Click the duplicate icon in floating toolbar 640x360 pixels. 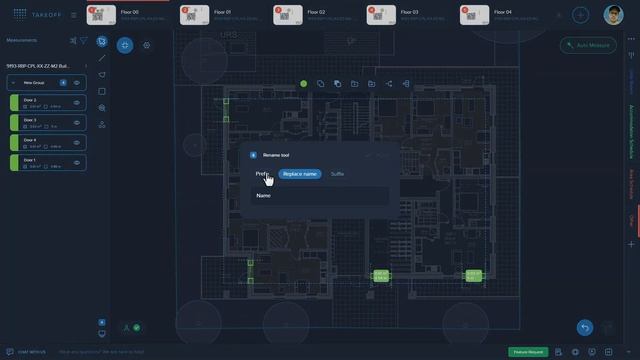(338, 84)
